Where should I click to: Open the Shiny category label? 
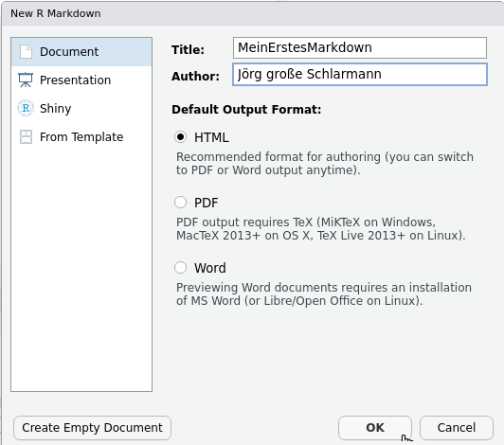[55, 109]
